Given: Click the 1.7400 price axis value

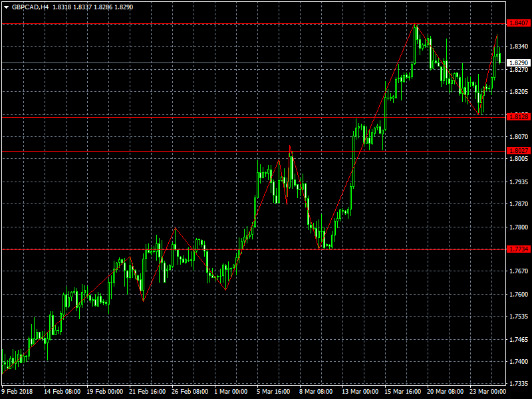Looking at the screenshot, I should 519,362.
